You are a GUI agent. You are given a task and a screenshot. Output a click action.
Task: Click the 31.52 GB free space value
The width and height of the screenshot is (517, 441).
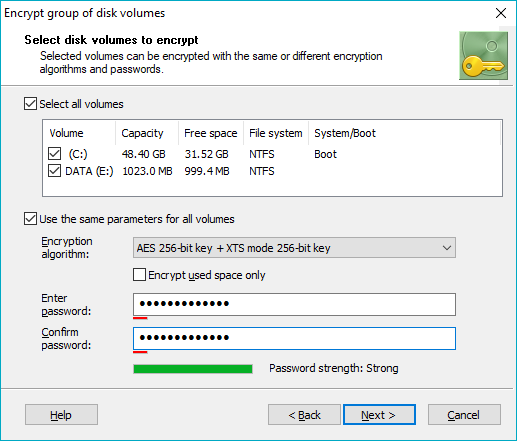[x=207, y=154]
